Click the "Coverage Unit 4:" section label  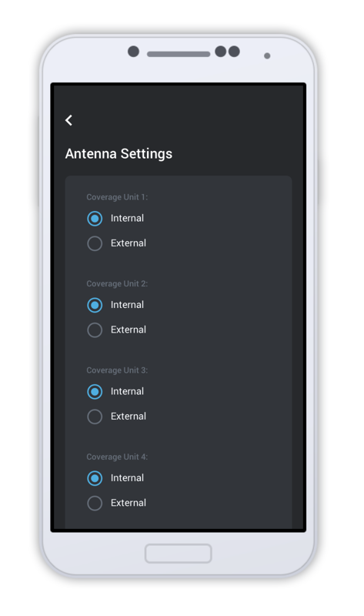click(x=117, y=457)
